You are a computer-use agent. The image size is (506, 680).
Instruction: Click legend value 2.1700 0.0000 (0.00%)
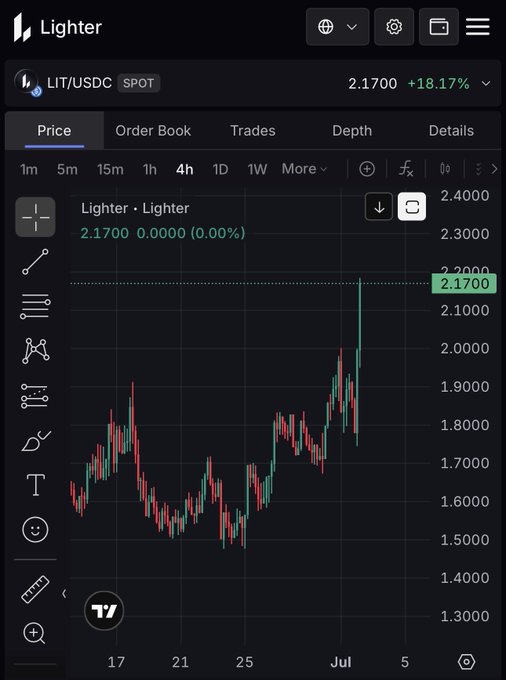[163, 233]
